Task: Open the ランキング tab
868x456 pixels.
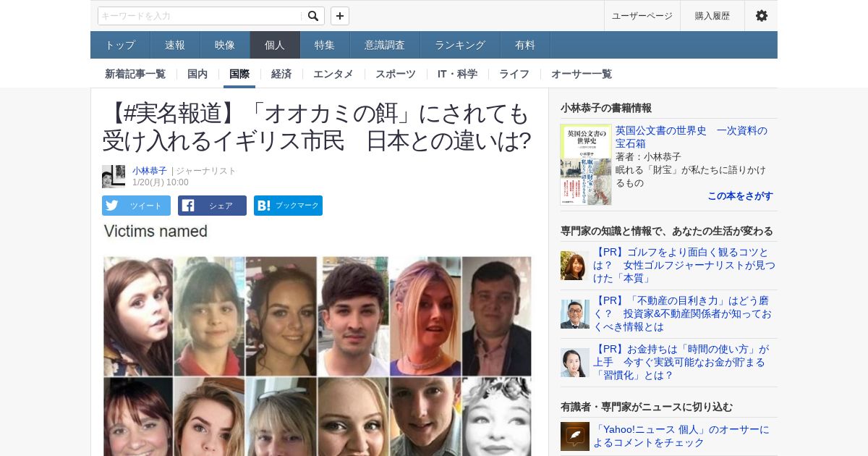Action: (460, 45)
